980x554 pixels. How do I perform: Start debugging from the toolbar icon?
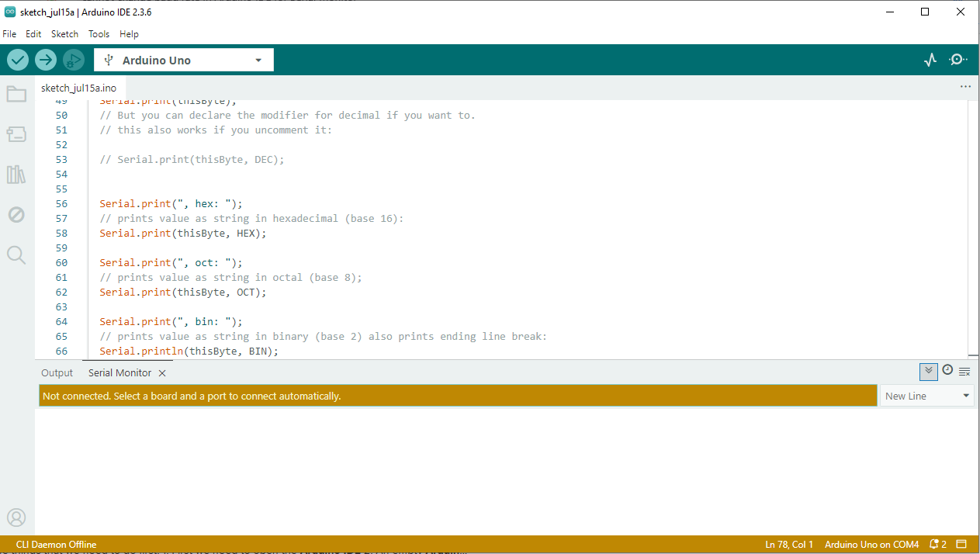73,60
